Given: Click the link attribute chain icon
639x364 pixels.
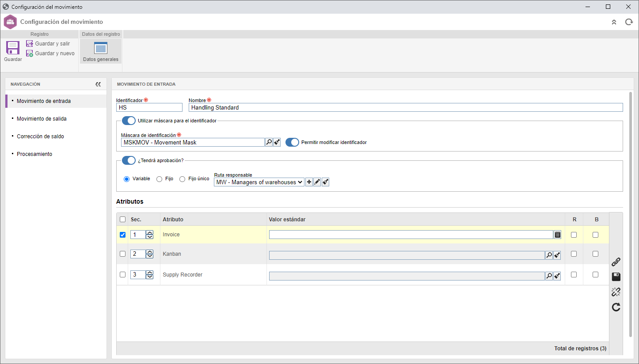Looking at the screenshot, I should (616, 262).
